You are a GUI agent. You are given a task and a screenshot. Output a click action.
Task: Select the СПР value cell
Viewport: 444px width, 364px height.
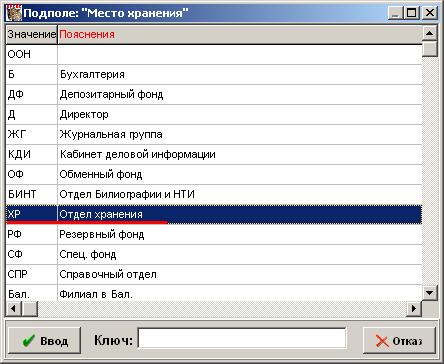click(32, 274)
